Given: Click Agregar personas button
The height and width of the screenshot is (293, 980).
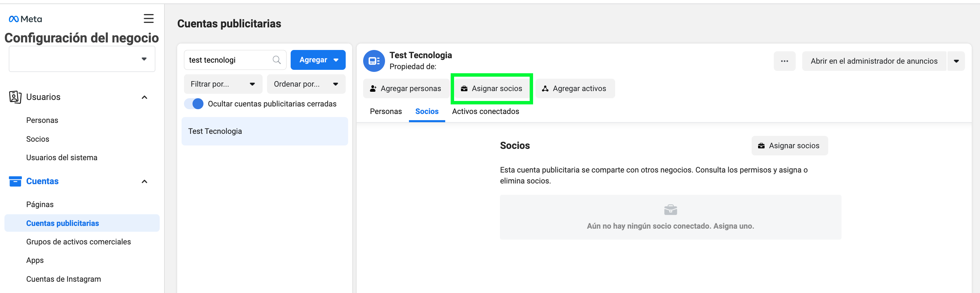Looking at the screenshot, I should click(x=406, y=88).
